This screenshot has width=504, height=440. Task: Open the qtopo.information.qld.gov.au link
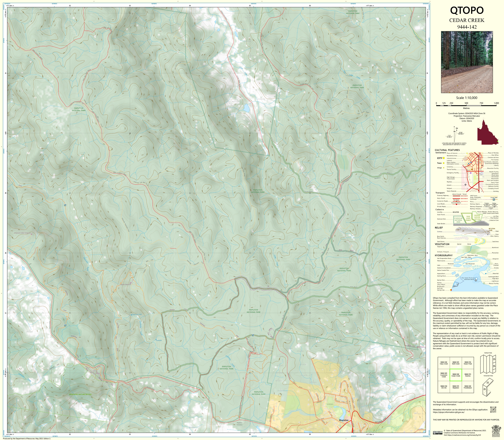[448, 412]
